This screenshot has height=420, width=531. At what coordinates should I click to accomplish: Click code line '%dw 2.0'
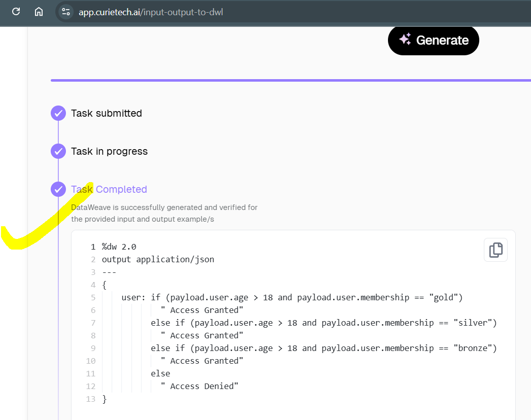tap(119, 247)
